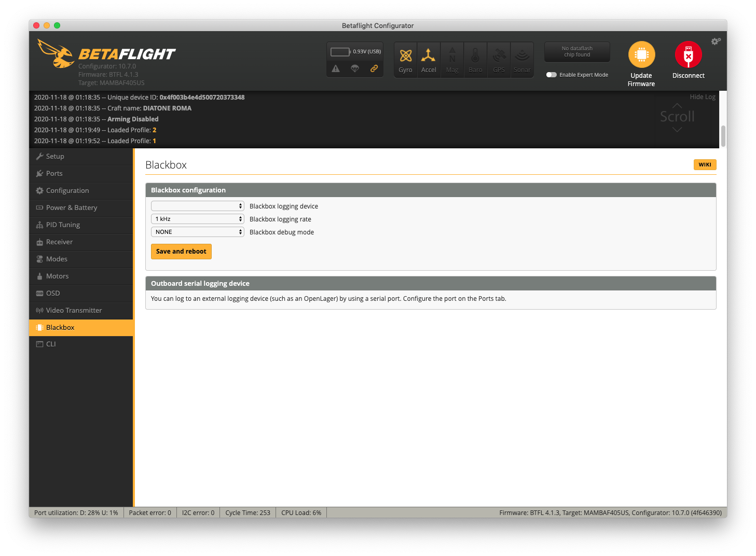The height and width of the screenshot is (556, 756).
Task: Click Outboard serial logging device header
Action: 431,283
